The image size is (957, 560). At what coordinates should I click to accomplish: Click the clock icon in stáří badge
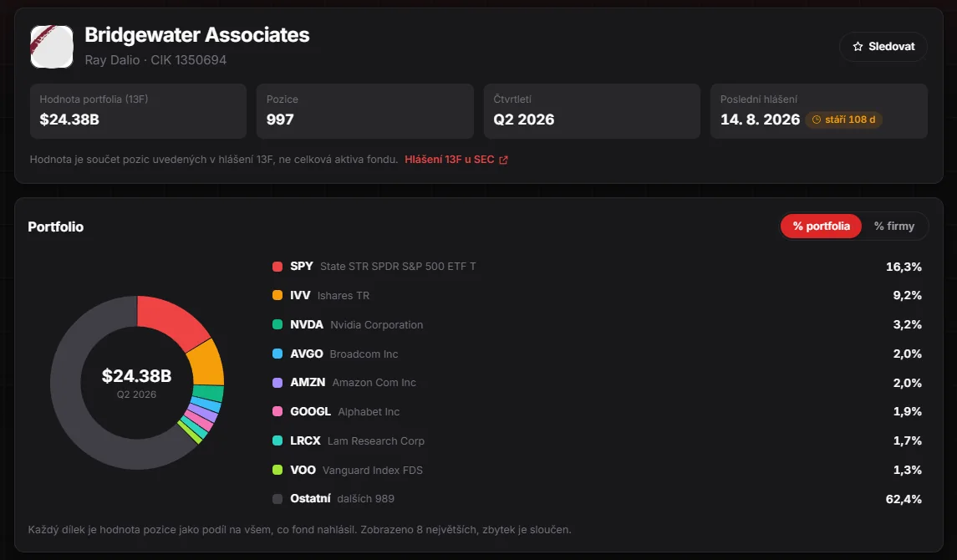(x=817, y=120)
